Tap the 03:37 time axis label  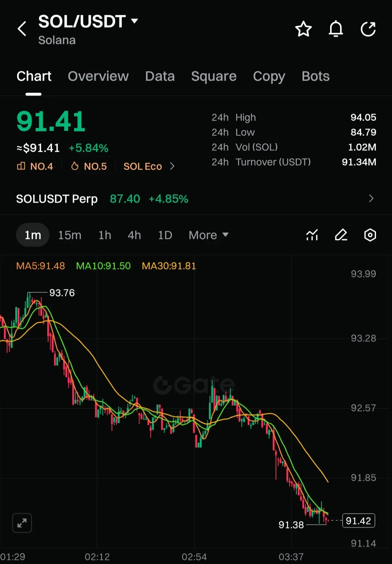pos(291,557)
